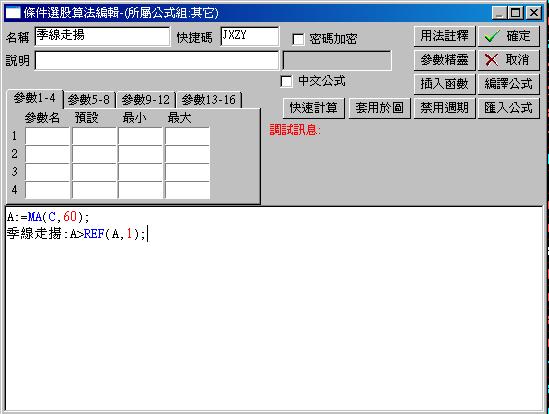549x414 pixels.
Task: Import a formula via 匯入公式
Action: coord(508,108)
